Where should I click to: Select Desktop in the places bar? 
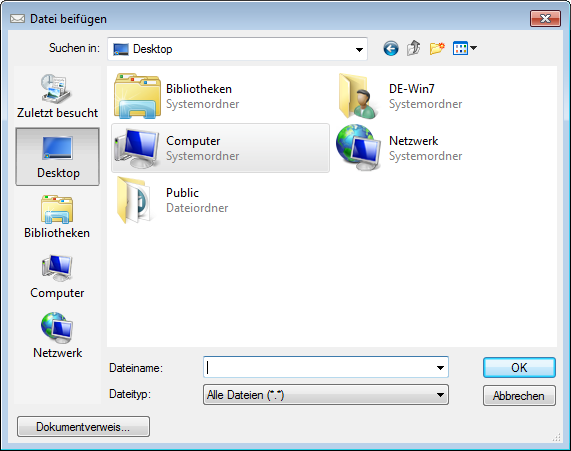57,157
